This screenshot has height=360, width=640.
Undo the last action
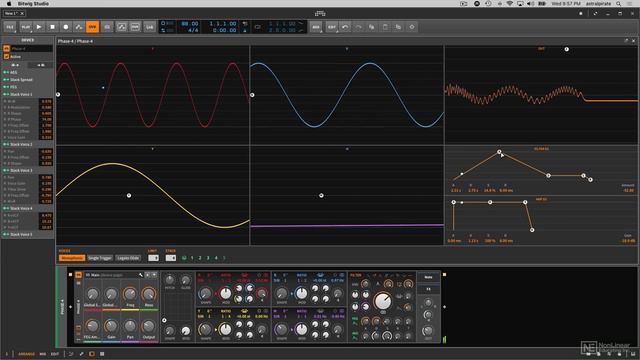click(345, 27)
